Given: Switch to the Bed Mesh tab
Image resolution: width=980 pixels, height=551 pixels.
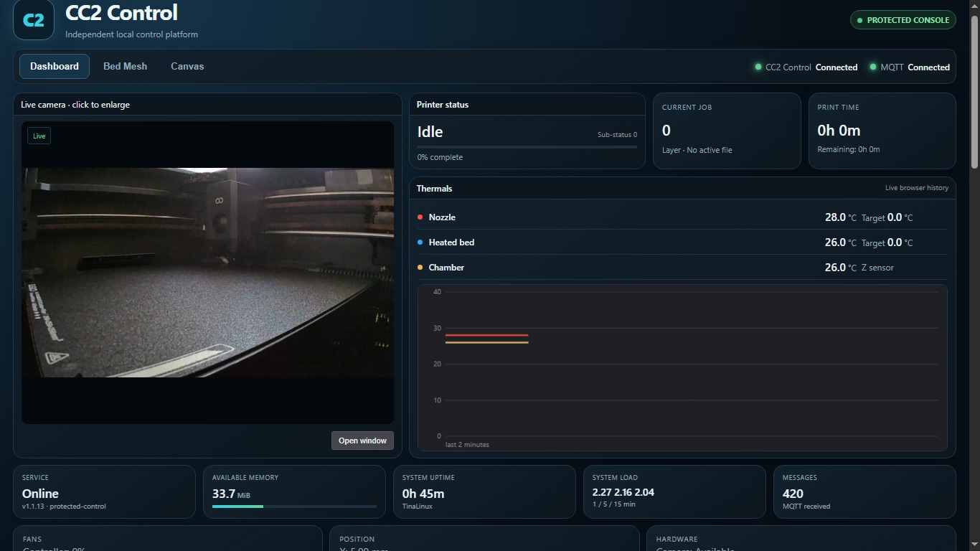Looking at the screenshot, I should click(125, 66).
